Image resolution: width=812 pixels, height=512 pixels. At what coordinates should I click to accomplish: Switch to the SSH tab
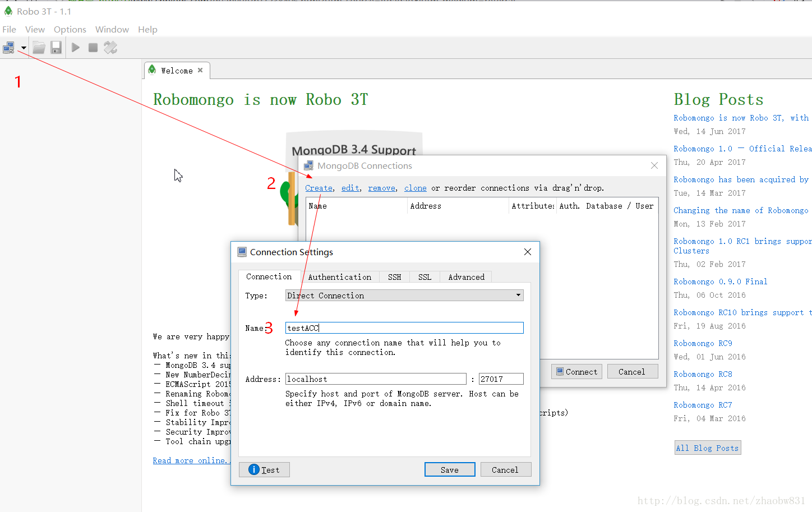[395, 277]
